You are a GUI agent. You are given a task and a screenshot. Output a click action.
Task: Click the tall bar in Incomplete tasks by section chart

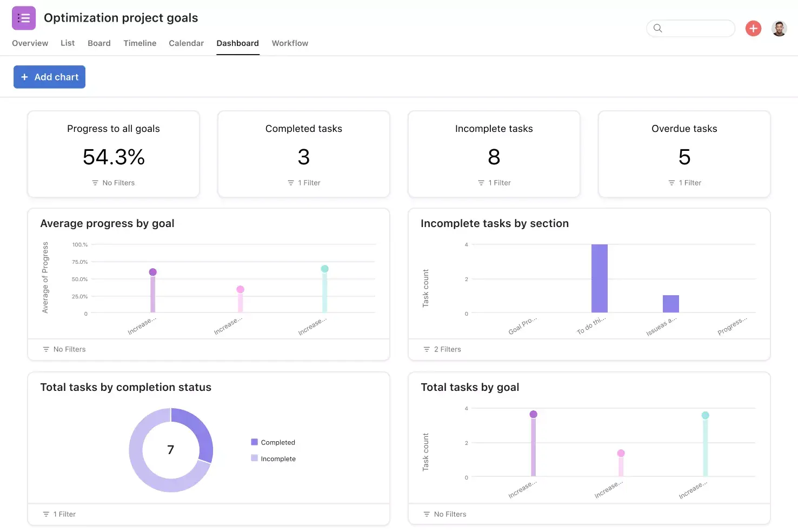(x=600, y=278)
